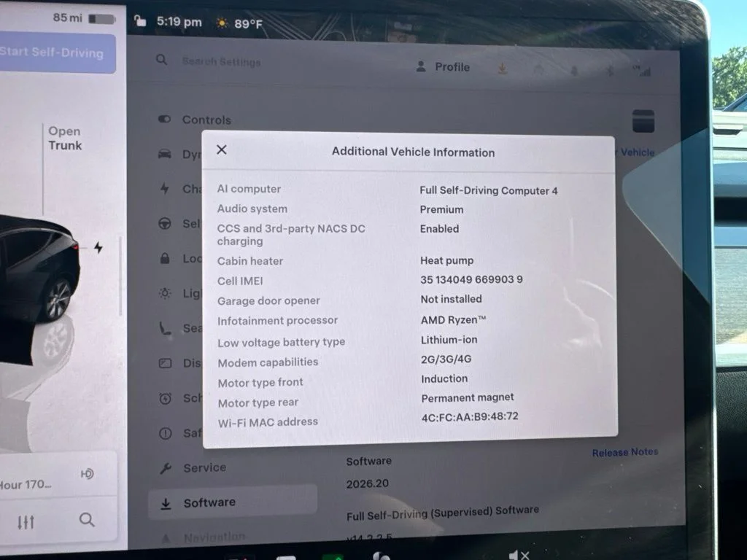Click the media search magnifier icon

pos(87,519)
